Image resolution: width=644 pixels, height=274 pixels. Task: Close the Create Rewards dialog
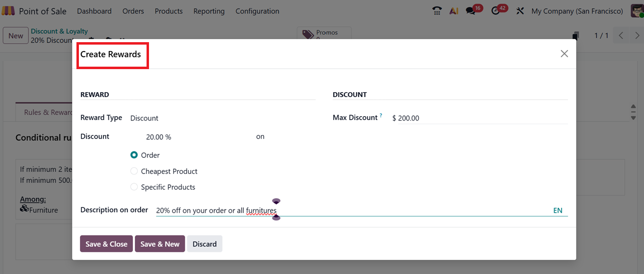(564, 54)
